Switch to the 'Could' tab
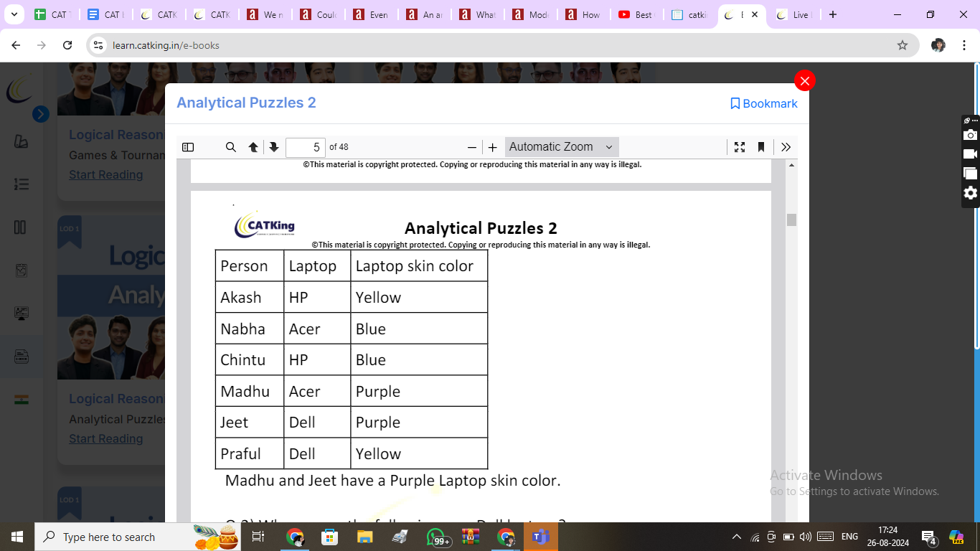 (x=317, y=14)
